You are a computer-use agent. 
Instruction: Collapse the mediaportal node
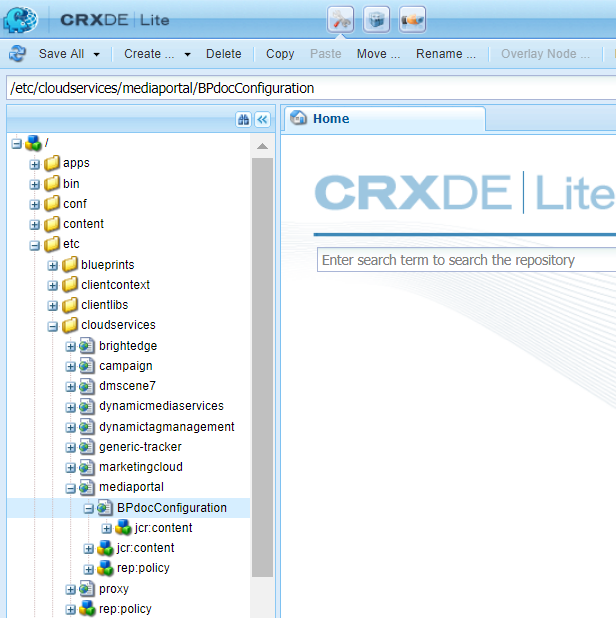click(x=71, y=488)
